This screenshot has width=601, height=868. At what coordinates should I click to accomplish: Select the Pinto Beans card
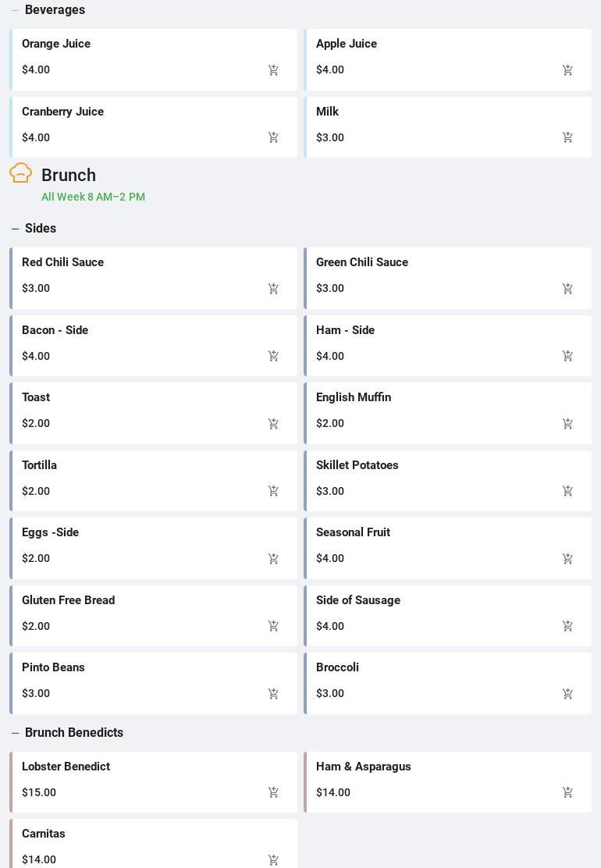tap(153, 682)
